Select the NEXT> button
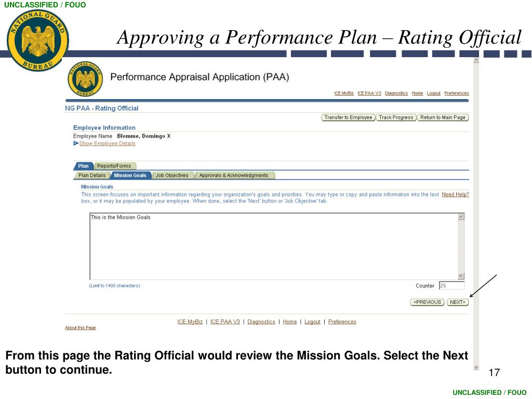Viewport: 532px width, 399px height. coord(458,302)
